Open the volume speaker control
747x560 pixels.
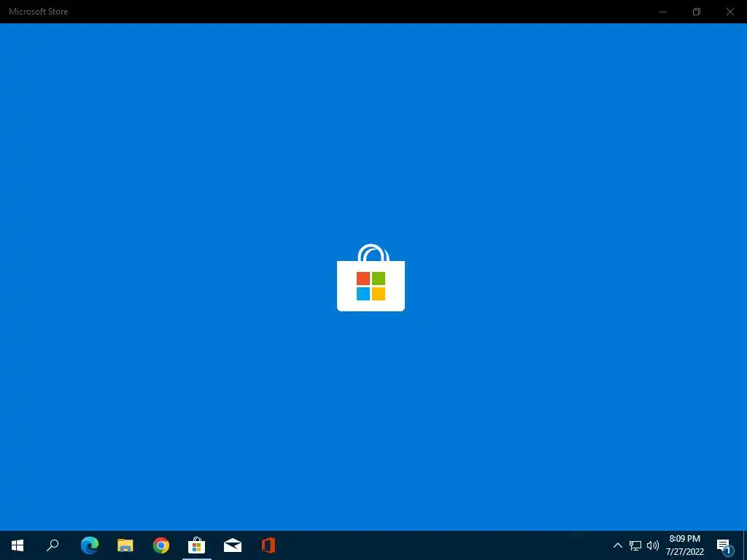click(653, 545)
